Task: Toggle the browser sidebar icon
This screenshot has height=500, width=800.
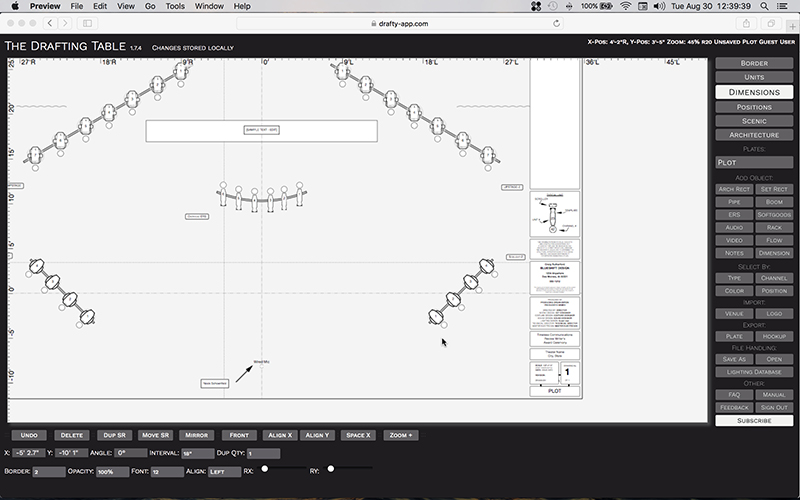Action: 87,22
